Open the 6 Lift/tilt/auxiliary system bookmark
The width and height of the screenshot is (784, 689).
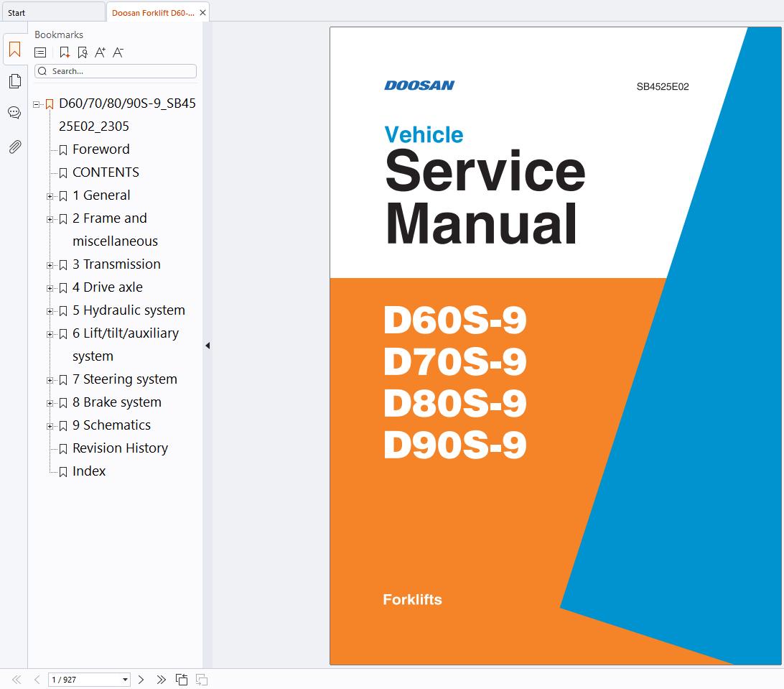126,345
